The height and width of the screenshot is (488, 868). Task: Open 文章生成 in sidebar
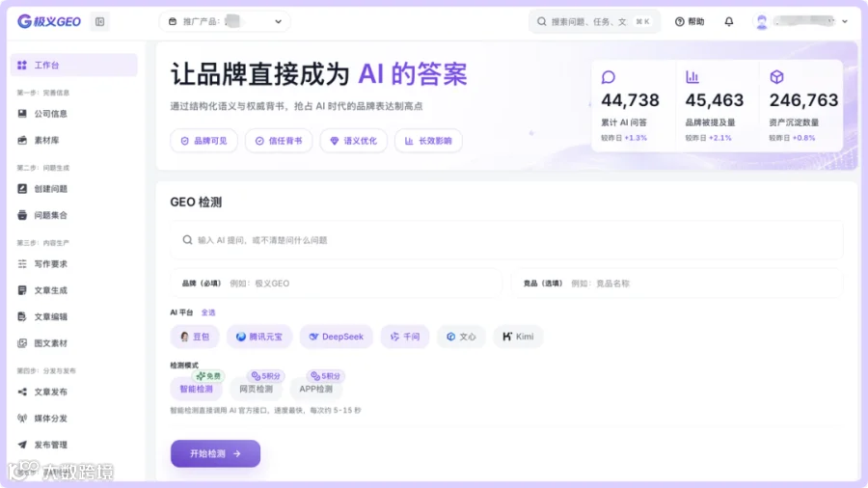click(74, 290)
